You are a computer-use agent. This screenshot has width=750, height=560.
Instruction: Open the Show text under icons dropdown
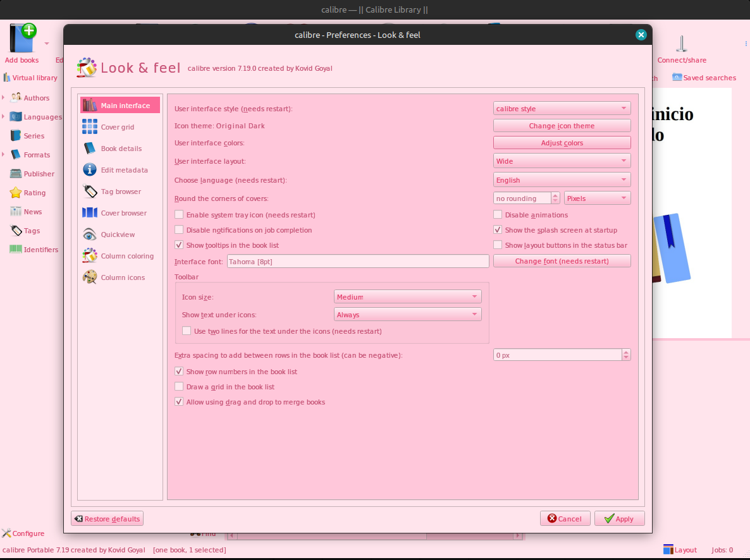tap(407, 315)
